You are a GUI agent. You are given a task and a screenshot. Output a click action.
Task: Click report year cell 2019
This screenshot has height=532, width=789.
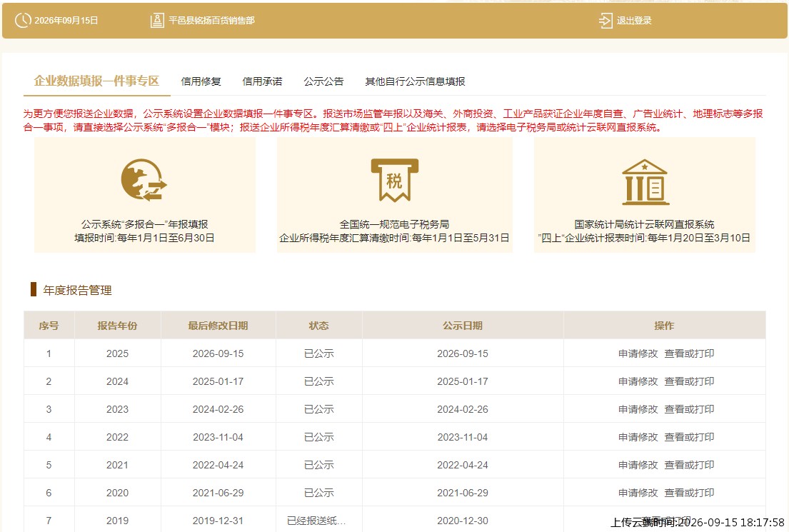[x=117, y=521]
